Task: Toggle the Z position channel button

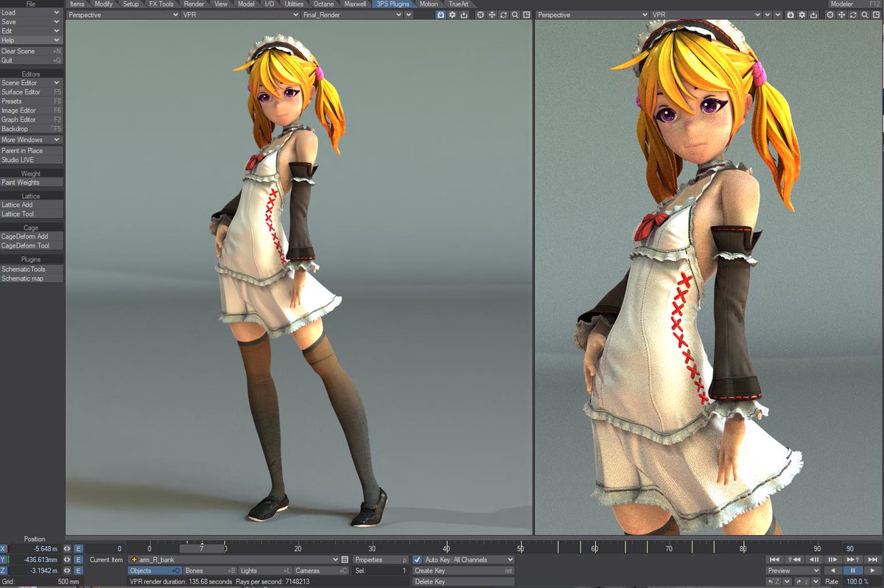Action: (4, 571)
